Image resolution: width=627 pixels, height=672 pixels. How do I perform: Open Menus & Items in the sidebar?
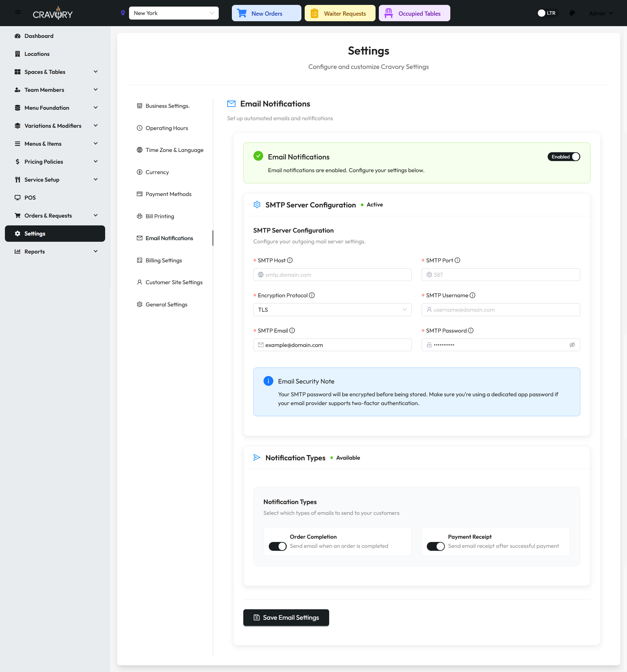point(55,144)
